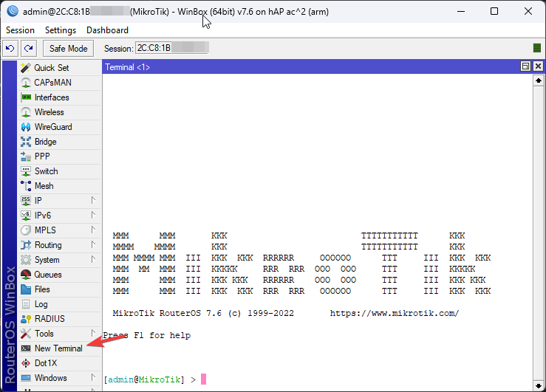The width and height of the screenshot is (546, 392).
Task: Click the New Terminal icon
Action: click(26, 348)
